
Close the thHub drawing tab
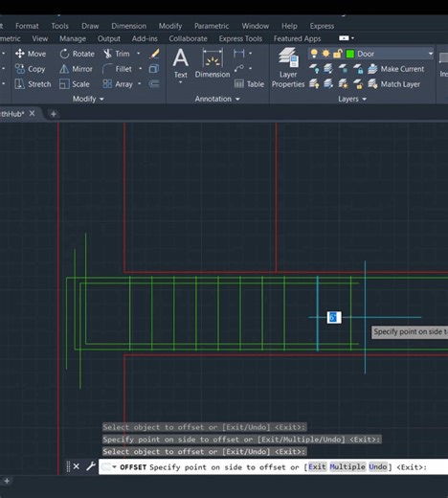pos(32,113)
